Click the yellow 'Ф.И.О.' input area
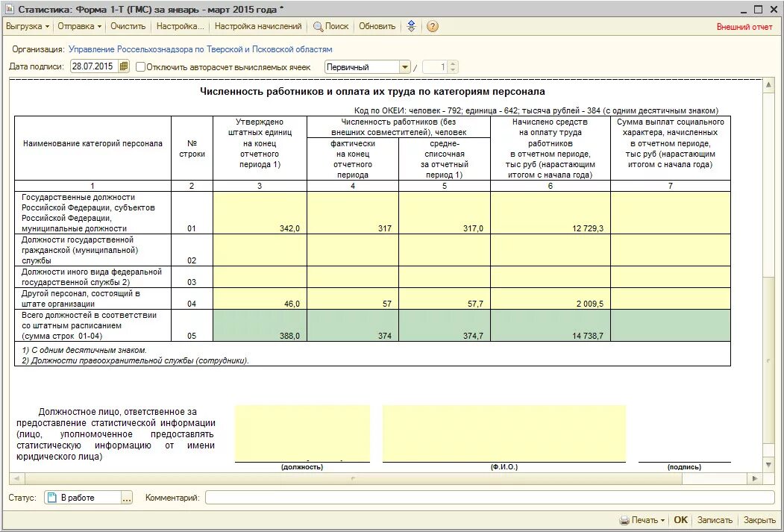784x532 pixels. click(504, 433)
